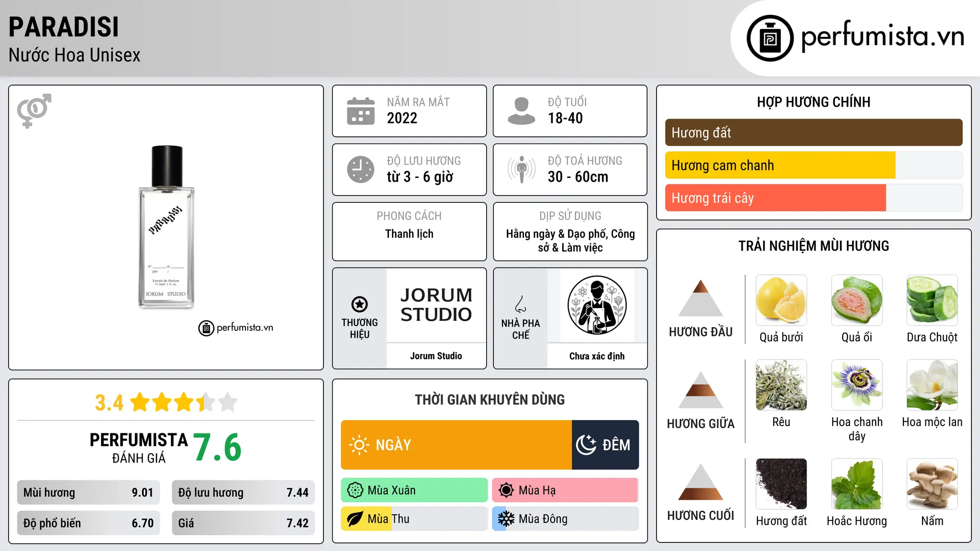The image size is (980, 551).
Task: Click the Giá 7.42 score box
Action: coord(243,523)
